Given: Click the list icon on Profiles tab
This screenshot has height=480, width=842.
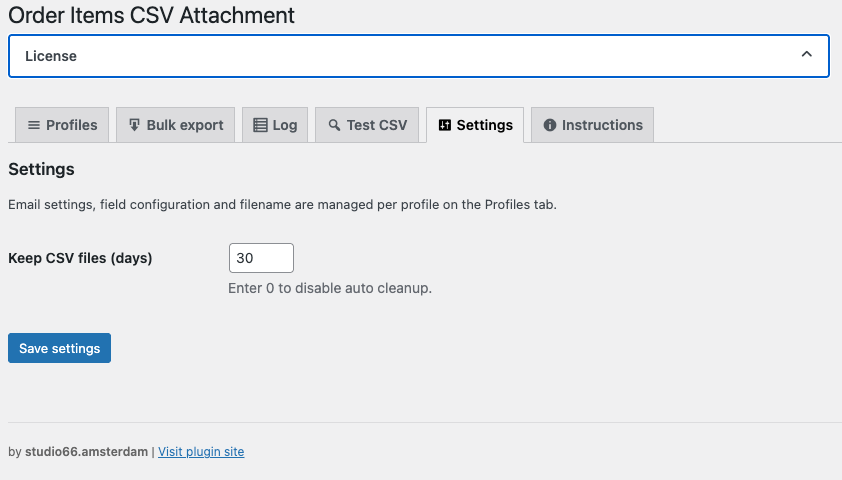Looking at the screenshot, I should (x=34, y=125).
